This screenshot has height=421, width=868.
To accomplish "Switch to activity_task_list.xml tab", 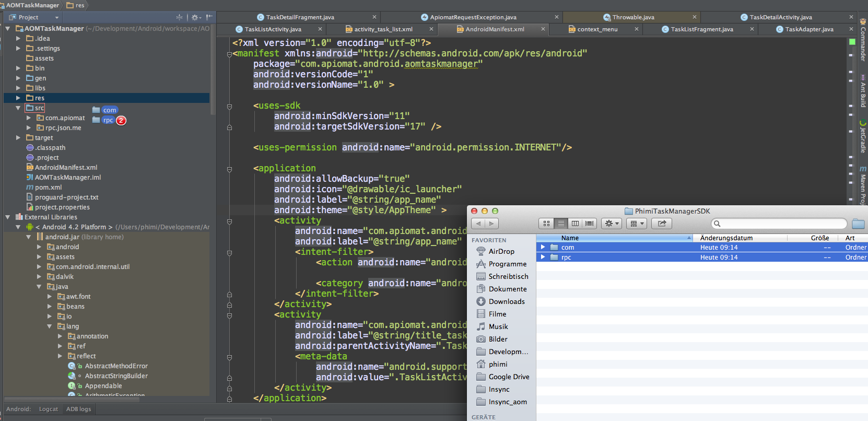I will (x=379, y=29).
